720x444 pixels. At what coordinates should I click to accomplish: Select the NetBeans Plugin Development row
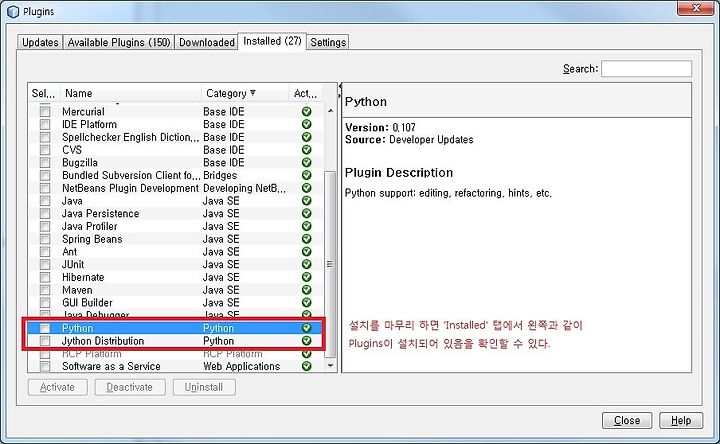[x=176, y=188]
